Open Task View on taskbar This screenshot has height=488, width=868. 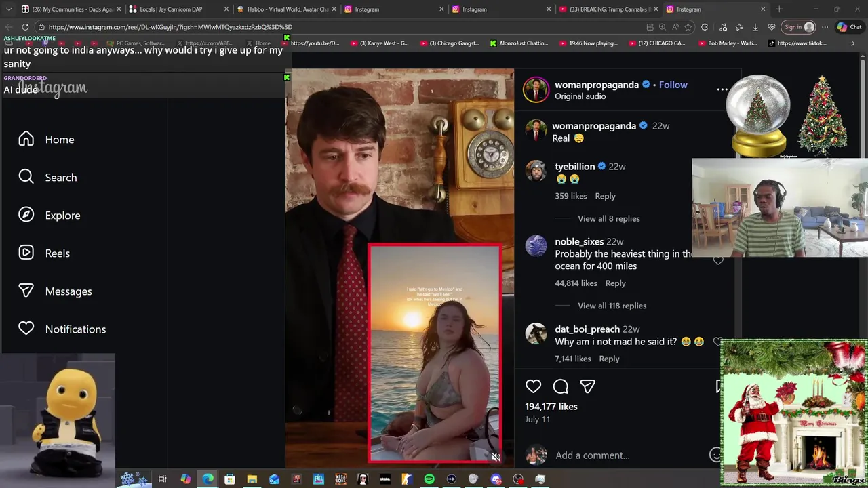point(163,479)
